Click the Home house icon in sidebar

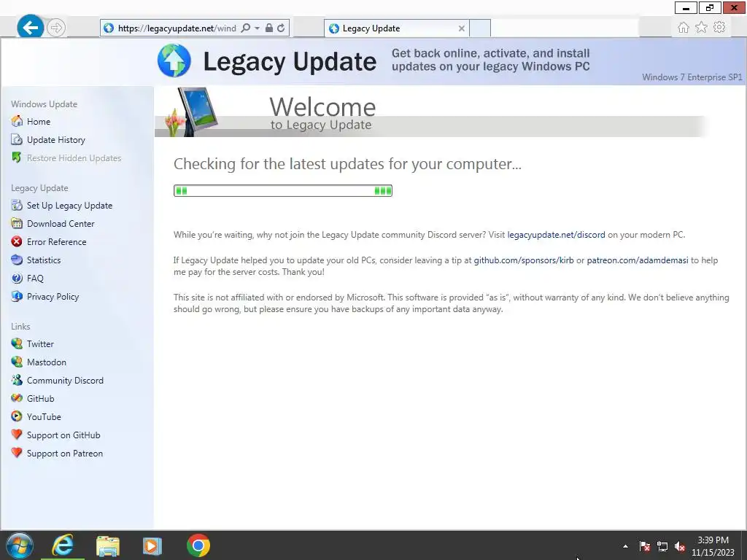click(17, 122)
